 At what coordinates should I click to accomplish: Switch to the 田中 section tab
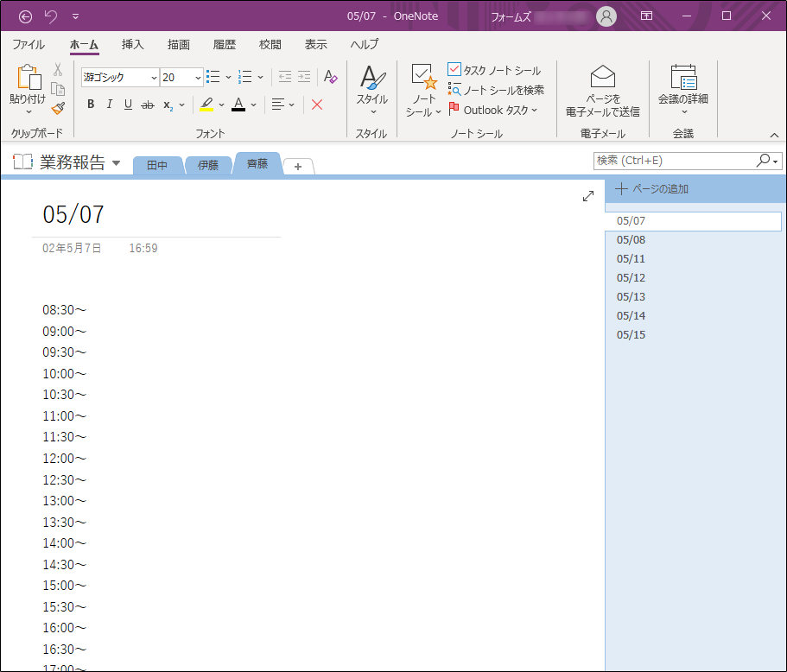click(157, 165)
